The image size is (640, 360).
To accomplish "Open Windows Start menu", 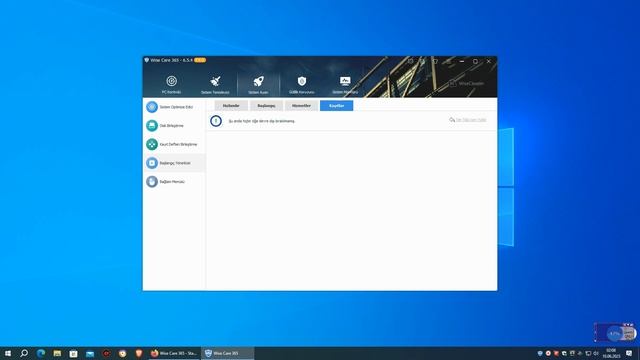I will click(x=8, y=353).
